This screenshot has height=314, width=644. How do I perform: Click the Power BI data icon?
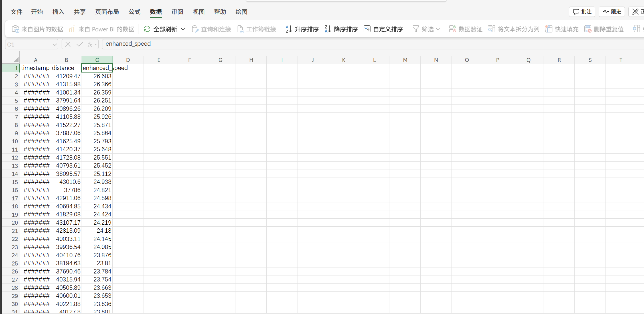[x=72, y=29]
